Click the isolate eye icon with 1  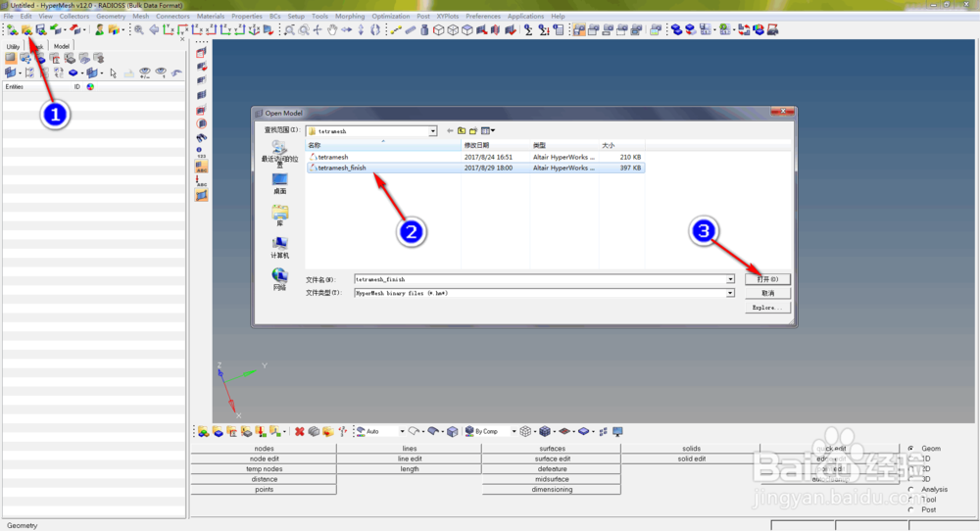point(162,73)
